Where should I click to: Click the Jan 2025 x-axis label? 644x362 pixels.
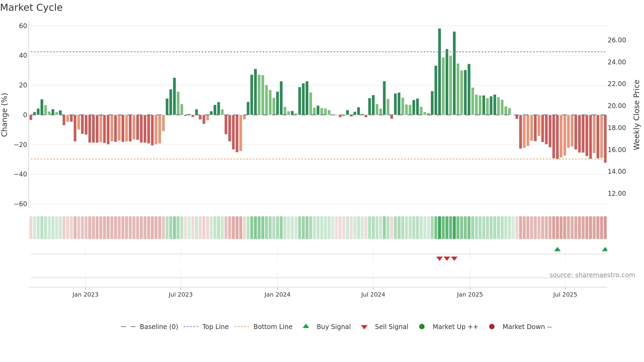pyautogui.click(x=470, y=295)
